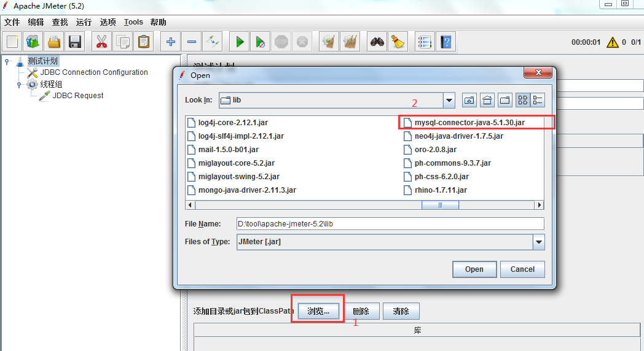
Task: Click the file list horizontal scrollbar thumb
Action: pos(440,205)
